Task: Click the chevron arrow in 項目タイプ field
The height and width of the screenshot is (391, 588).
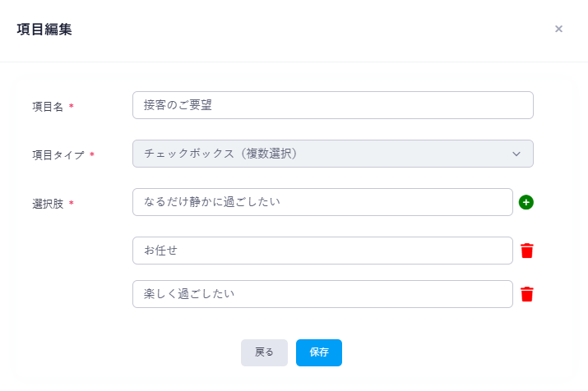Action: [516, 154]
